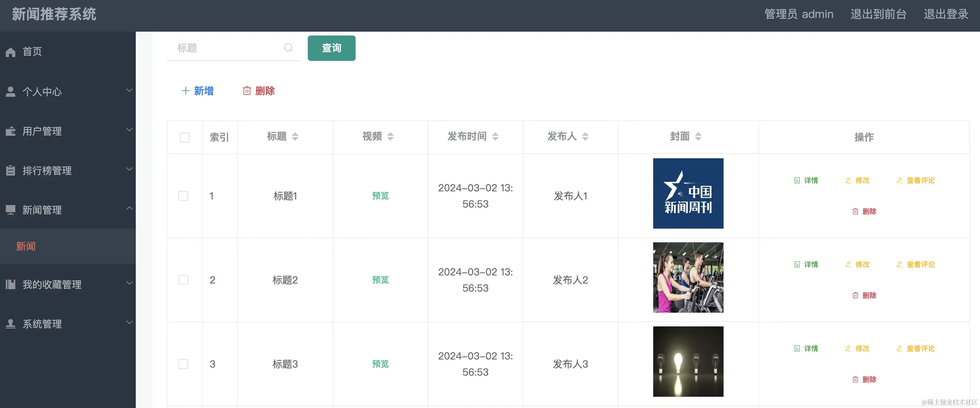This screenshot has height=408, width=980.
Task: Click 详情 icon for 标题1 row
Action: pyautogui.click(x=797, y=180)
